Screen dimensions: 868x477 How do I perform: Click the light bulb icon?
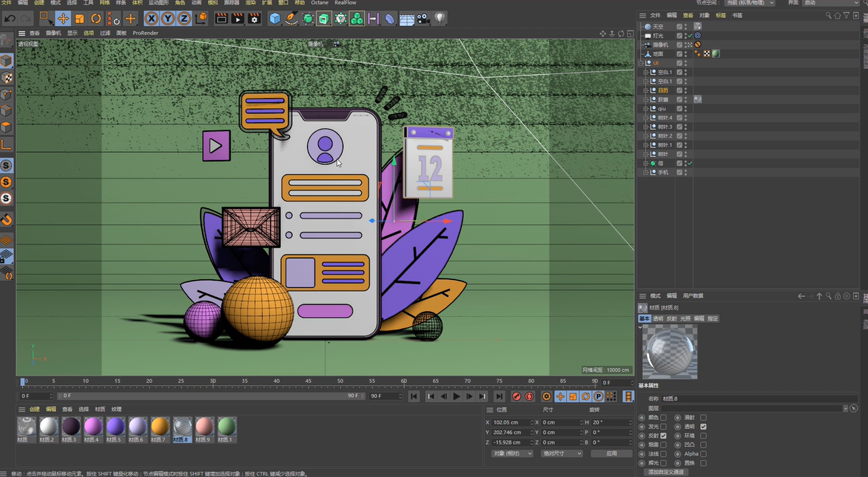click(440, 19)
